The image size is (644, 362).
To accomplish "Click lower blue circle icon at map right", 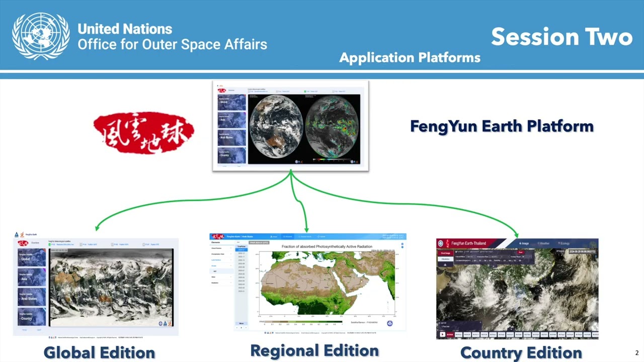I will [x=402, y=247].
